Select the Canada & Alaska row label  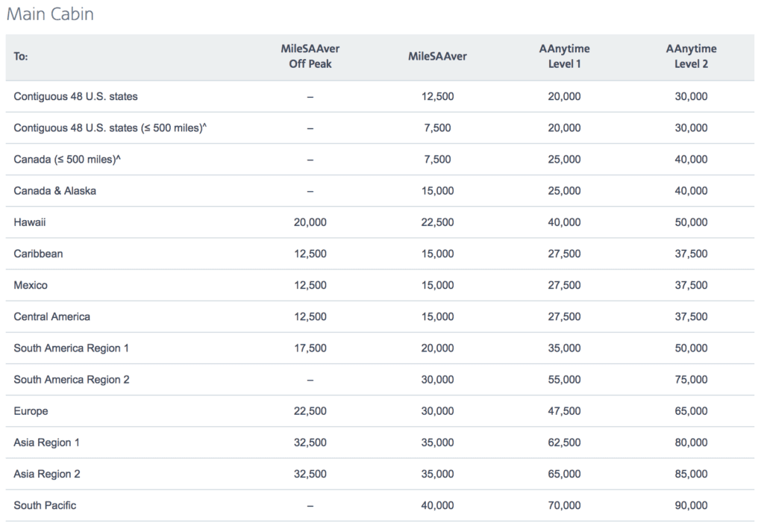[54, 191]
